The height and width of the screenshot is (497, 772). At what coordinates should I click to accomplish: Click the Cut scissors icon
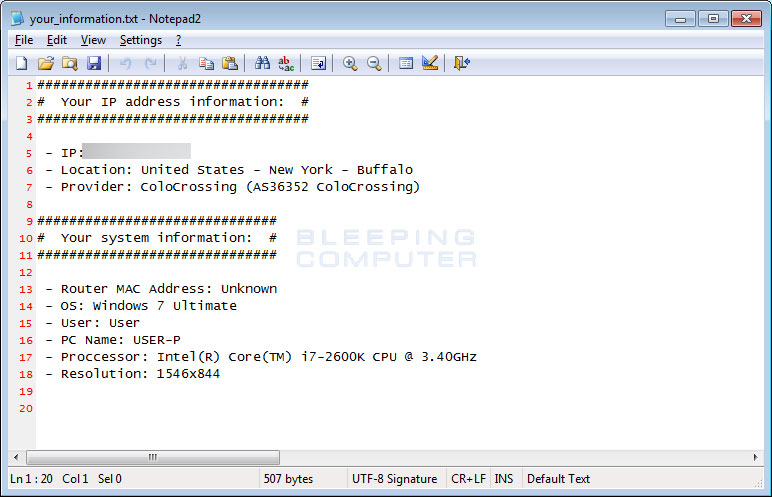click(182, 63)
